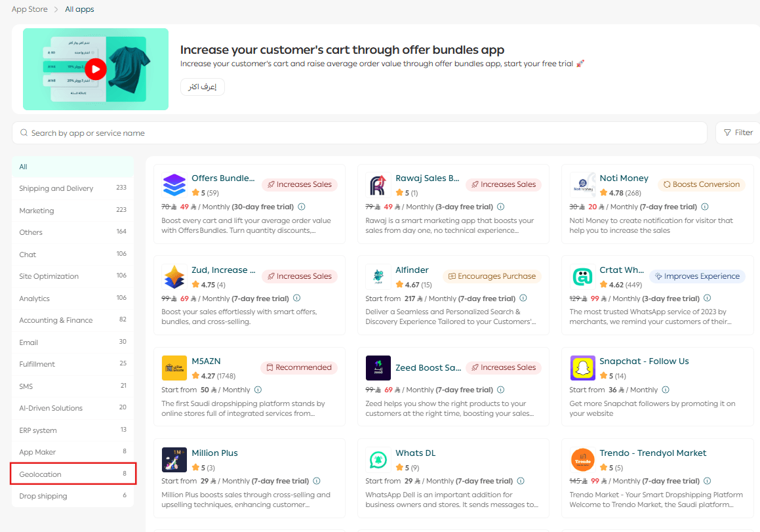Open the Million Plus app title
Screen dimensions: 760x532
(x=214, y=453)
